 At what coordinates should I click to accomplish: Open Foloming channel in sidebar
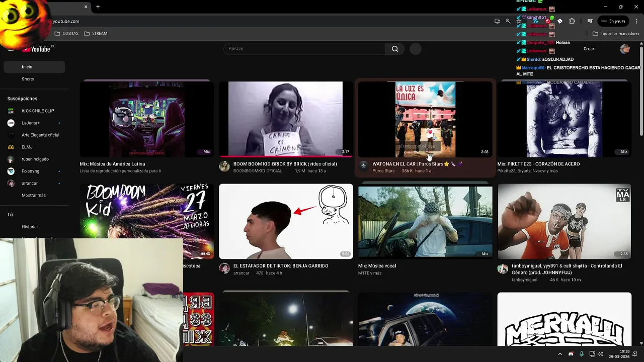pyautogui.click(x=34, y=171)
